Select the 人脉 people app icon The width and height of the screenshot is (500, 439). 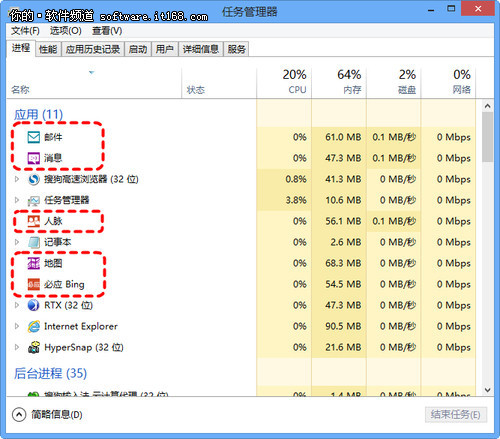click(x=34, y=221)
